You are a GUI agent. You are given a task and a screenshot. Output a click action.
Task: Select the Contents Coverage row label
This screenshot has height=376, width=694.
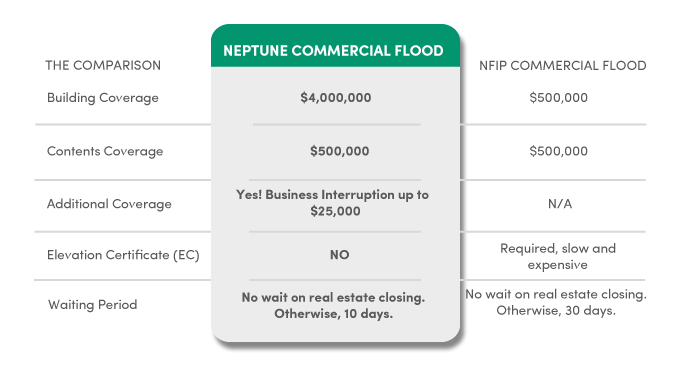pos(105,151)
